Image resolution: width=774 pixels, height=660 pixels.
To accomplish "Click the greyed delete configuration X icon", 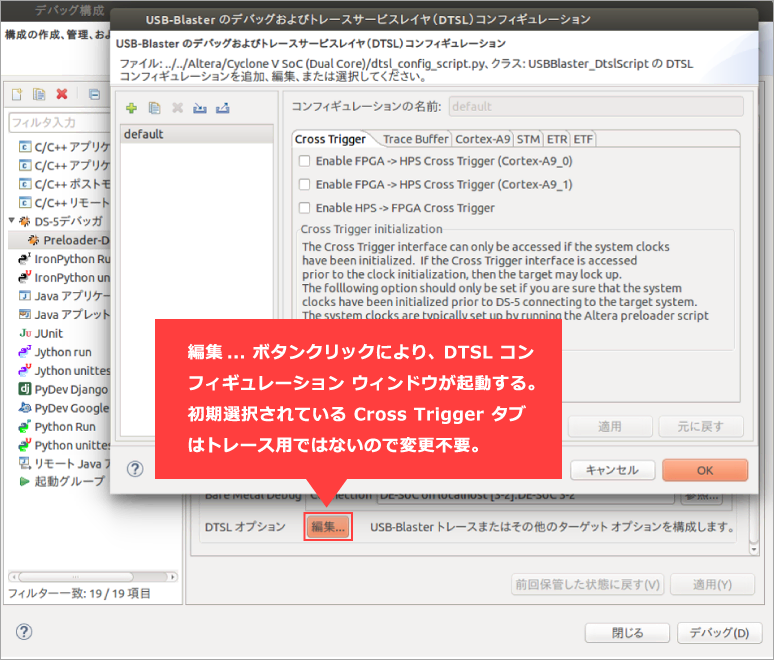I will [x=177, y=108].
